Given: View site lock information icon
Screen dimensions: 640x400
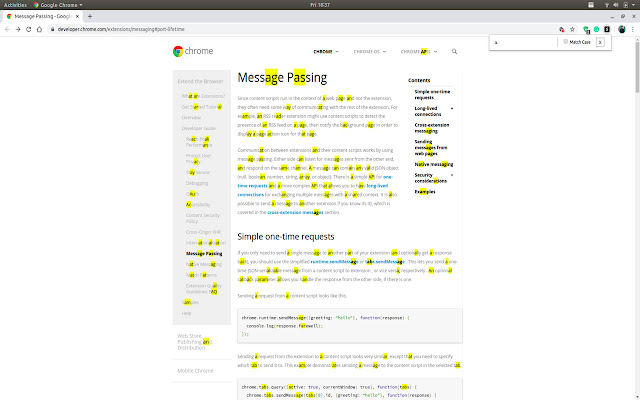Looking at the screenshot, I should (52, 29).
